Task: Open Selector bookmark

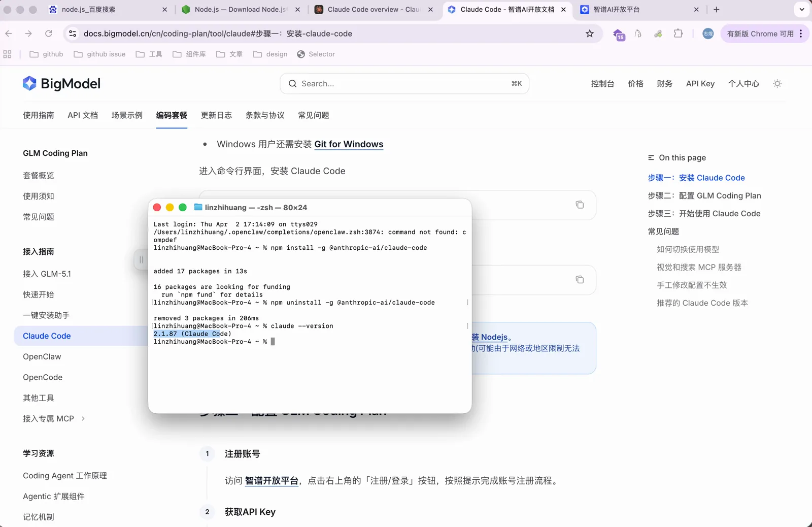Action: click(316, 54)
